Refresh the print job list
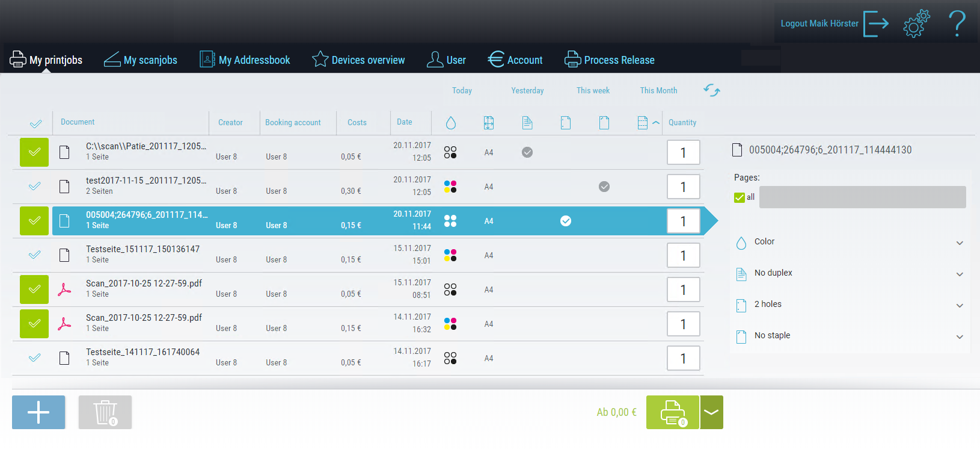The width and height of the screenshot is (980, 449). pyautogui.click(x=712, y=90)
